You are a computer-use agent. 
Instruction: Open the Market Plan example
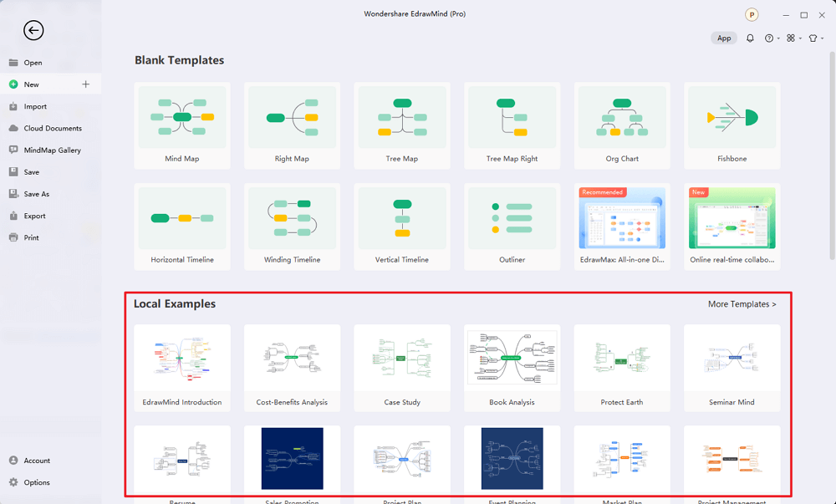[622, 459]
